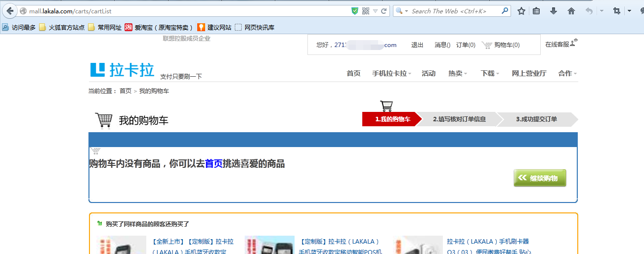This screenshot has width=644, height=254.
Task: Click the 继续购物 button
Action: [540, 178]
